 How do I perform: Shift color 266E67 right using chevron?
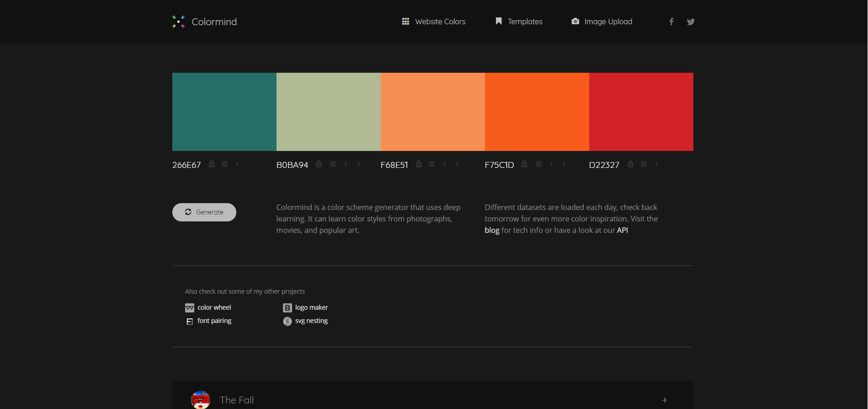point(237,164)
